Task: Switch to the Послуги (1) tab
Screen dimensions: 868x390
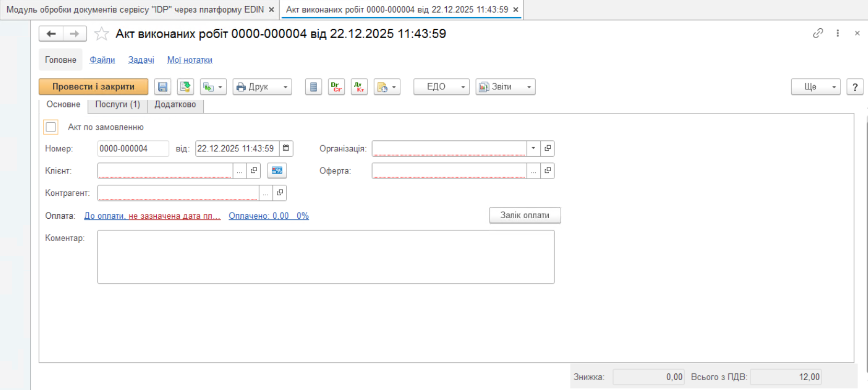Action: [118, 104]
